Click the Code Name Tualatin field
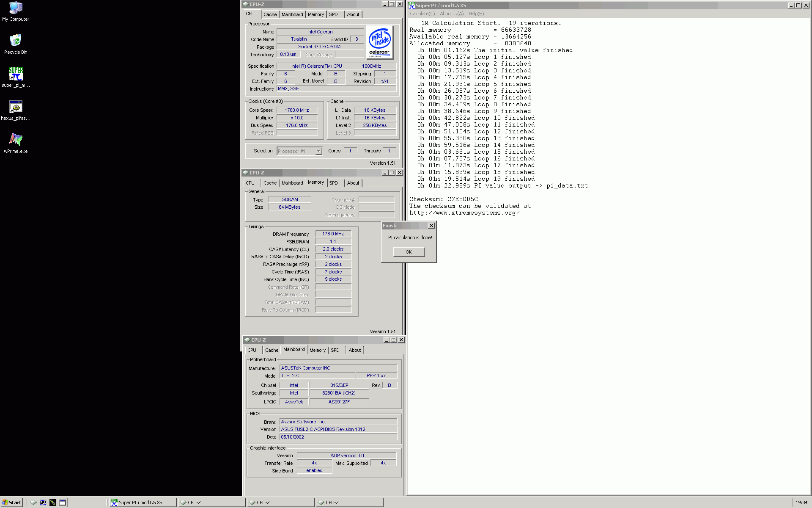Image resolution: width=812 pixels, height=508 pixels. coord(299,39)
